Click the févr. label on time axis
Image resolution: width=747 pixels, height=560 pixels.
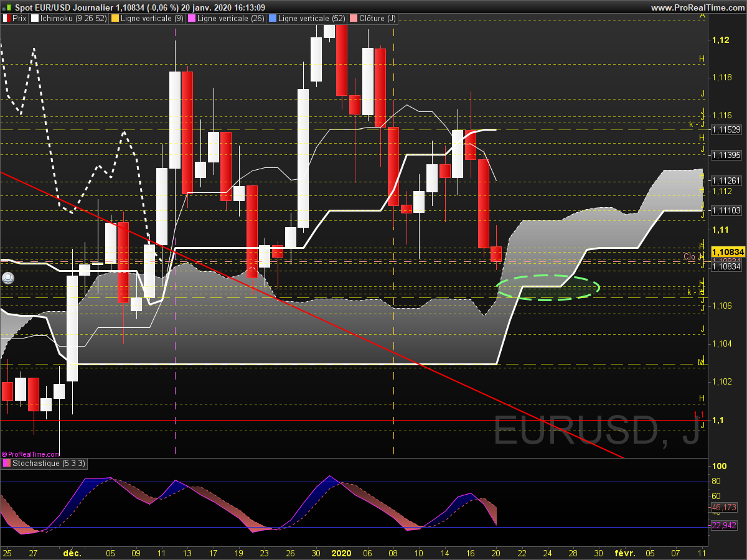click(x=625, y=553)
